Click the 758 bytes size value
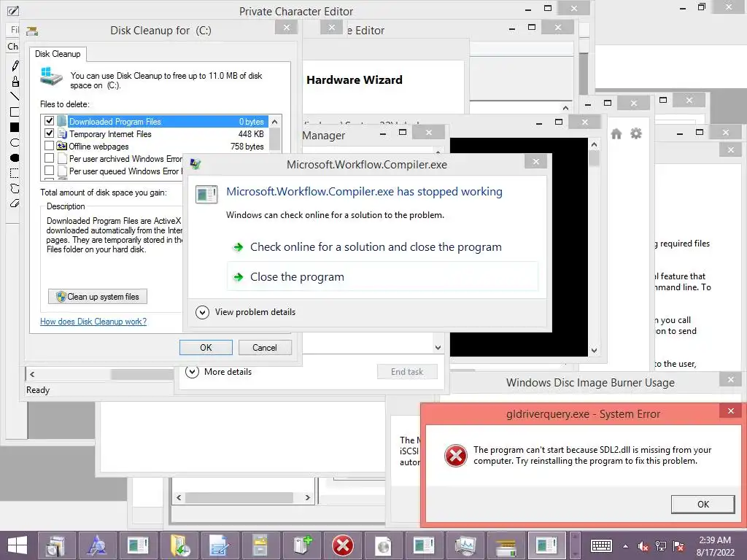Screen dimensions: 747x560 pyautogui.click(x=247, y=146)
